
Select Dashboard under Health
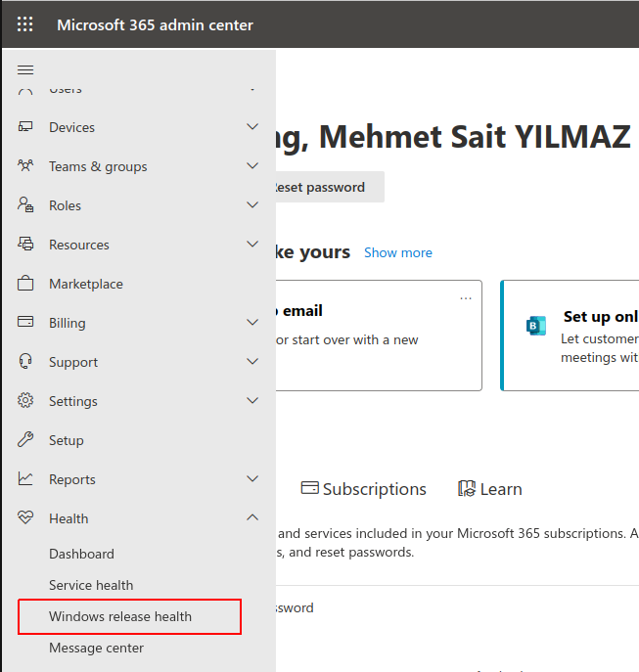pos(81,554)
